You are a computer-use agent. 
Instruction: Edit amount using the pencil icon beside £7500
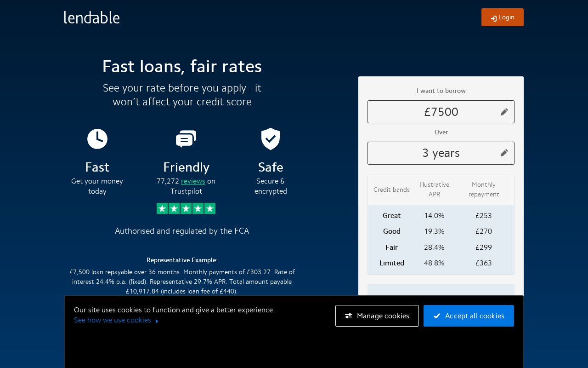(x=504, y=112)
